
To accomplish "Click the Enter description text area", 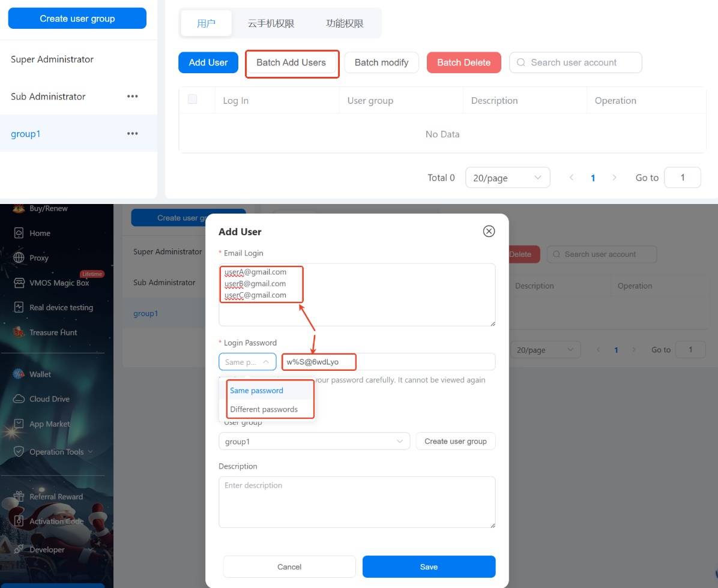I will pyautogui.click(x=357, y=502).
